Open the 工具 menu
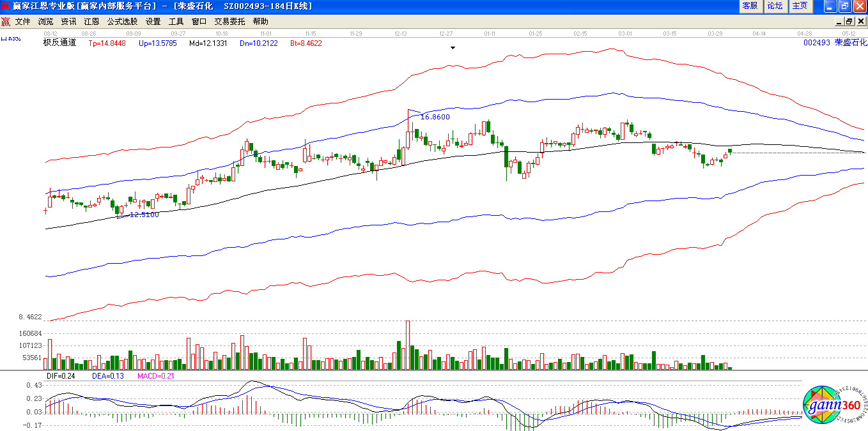This screenshot has width=868, height=431. click(x=176, y=22)
